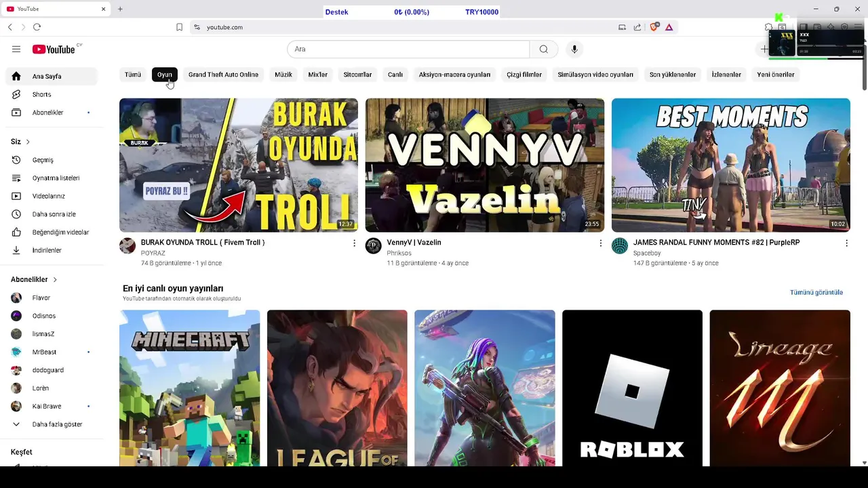Click the install app icon in address bar
This screenshot has height=488, width=868.
(622, 27)
